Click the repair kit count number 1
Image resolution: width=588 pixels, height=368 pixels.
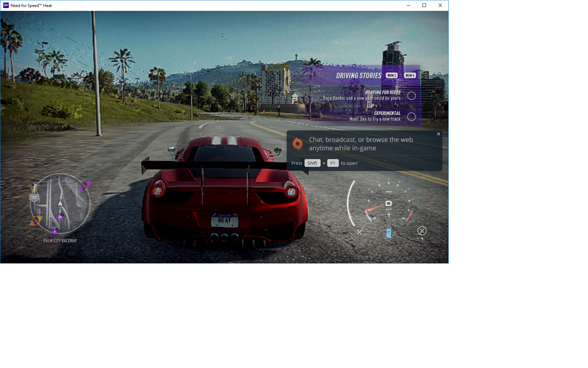422,239
